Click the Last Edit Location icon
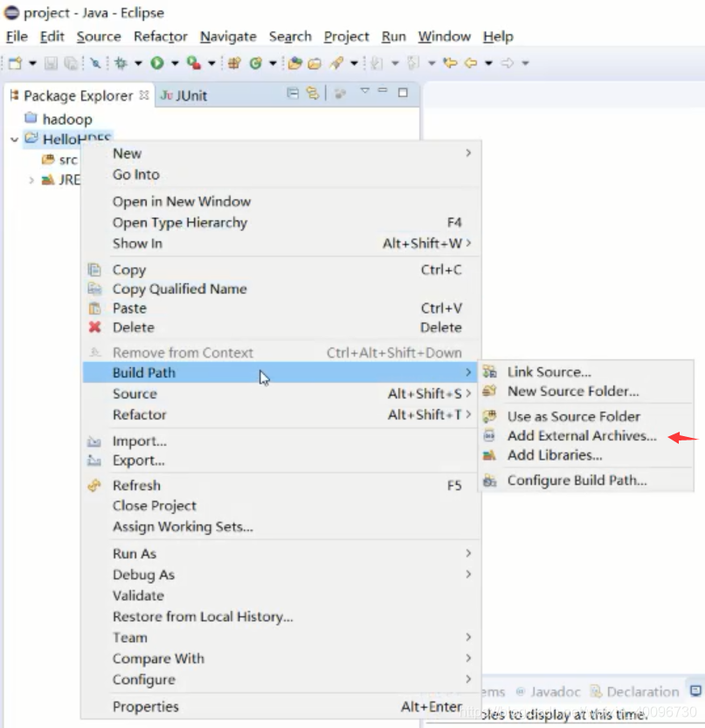 450,62
